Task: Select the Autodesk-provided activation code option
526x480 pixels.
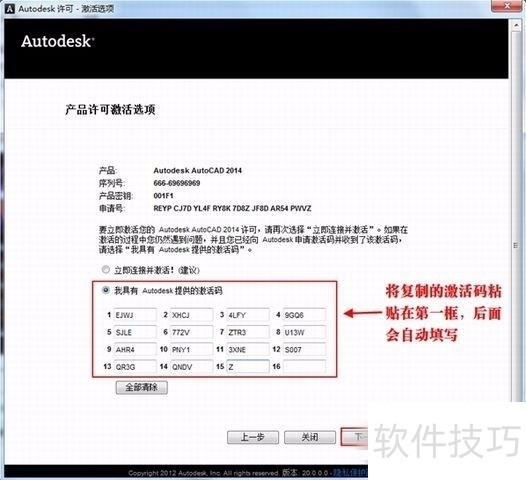Action: pyautogui.click(x=106, y=290)
